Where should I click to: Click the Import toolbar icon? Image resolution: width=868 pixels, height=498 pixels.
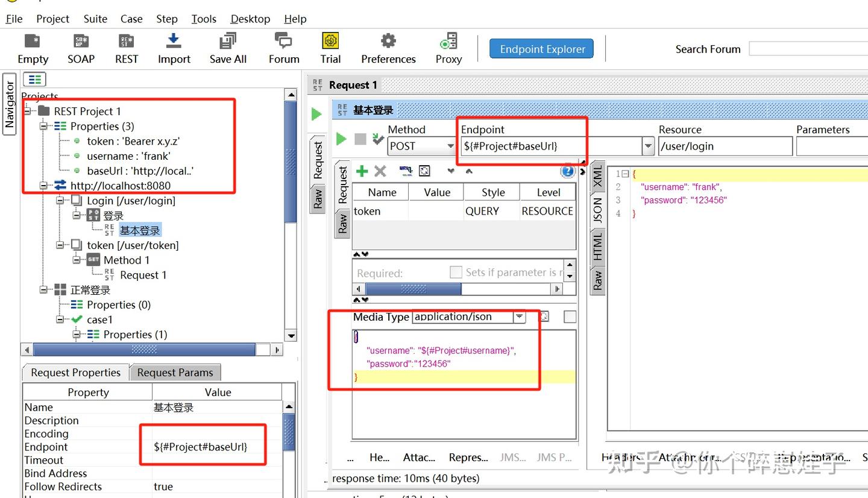174,48
